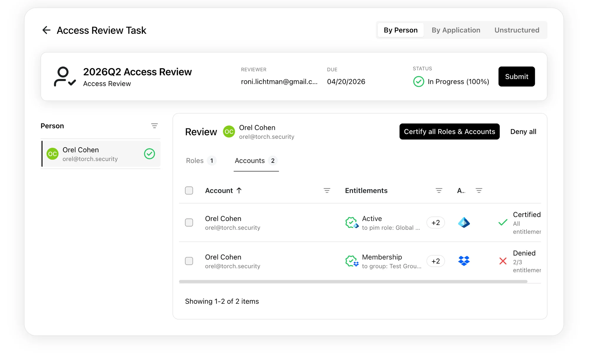Click the red Denied X icon

click(503, 261)
